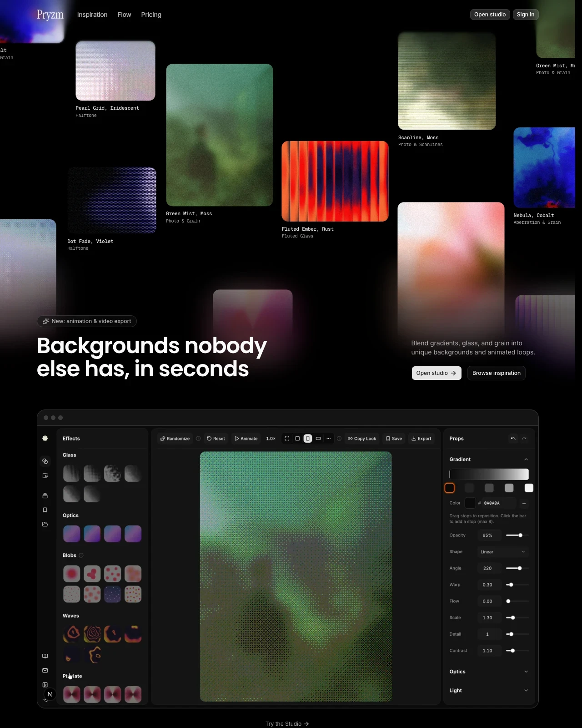This screenshot has height=728, width=582.
Task: Open the Fluted Ember, Rust thumbnail
Action: (335, 181)
